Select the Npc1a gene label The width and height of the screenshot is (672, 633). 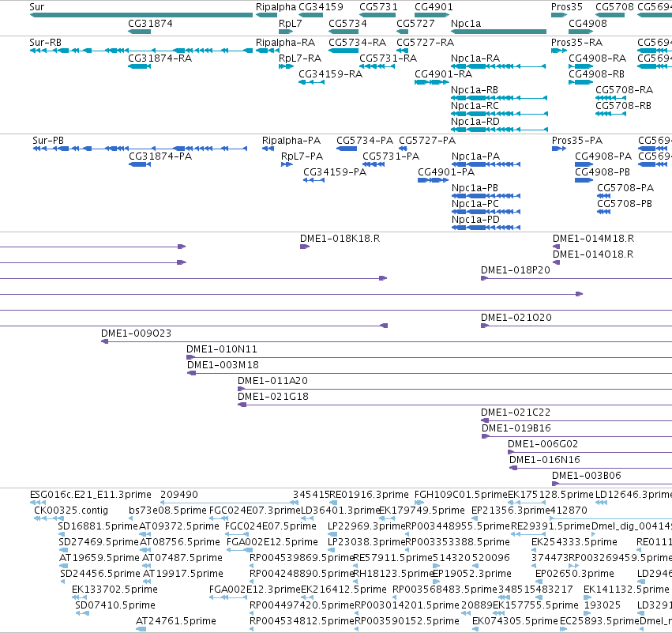[x=466, y=23]
